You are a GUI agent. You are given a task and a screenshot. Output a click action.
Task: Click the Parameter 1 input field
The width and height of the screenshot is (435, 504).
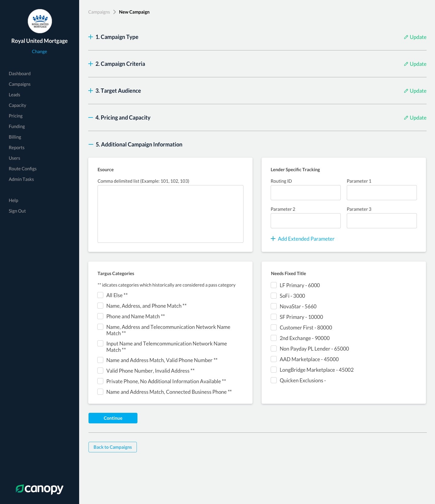point(382,193)
